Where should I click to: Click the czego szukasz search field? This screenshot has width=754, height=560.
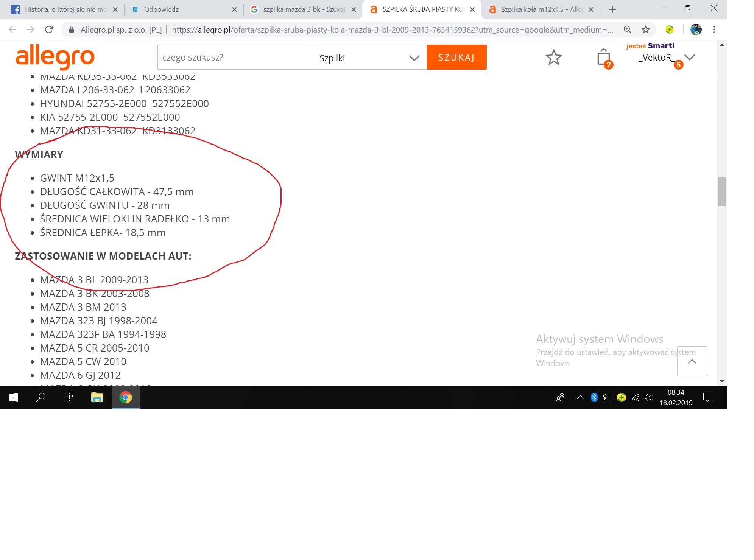[234, 58]
